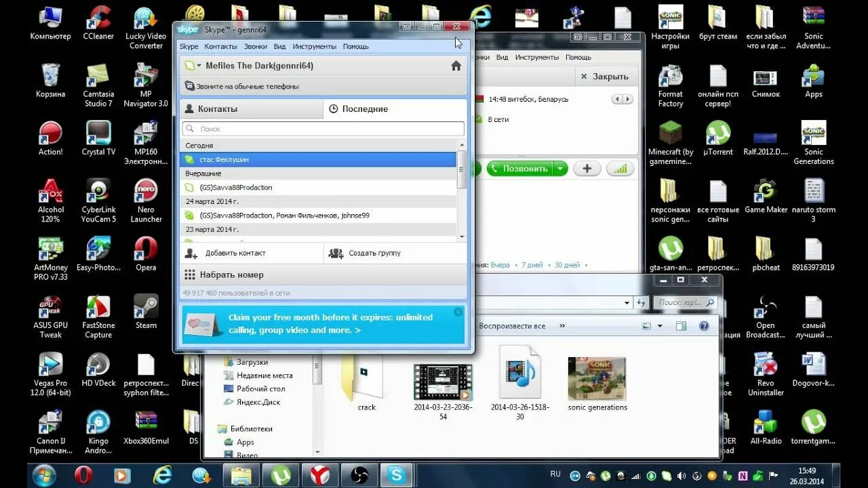Open Format Factory desktop icon

pyautogui.click(x=671, y=85)
